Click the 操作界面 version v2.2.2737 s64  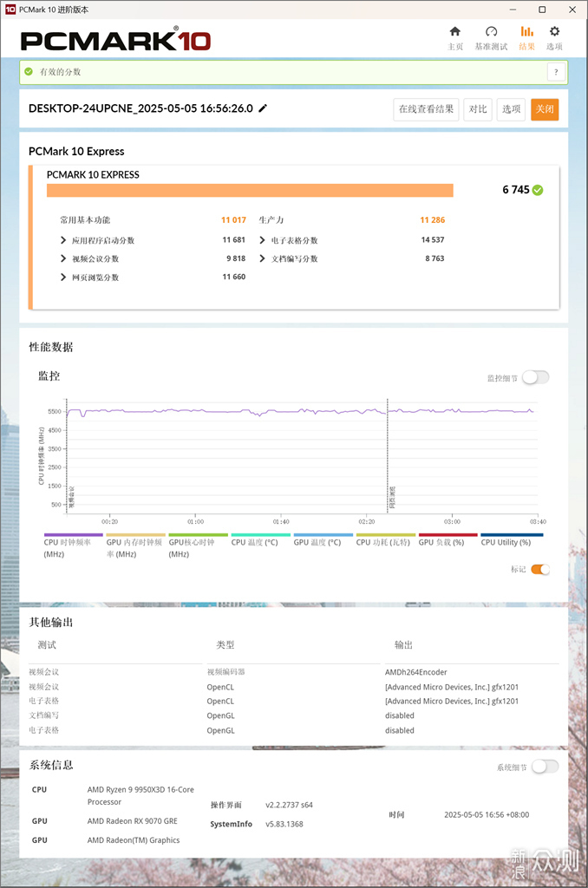289,805
